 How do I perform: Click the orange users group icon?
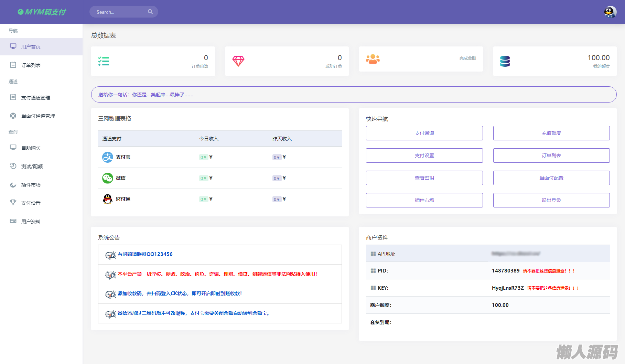point(373,59)
